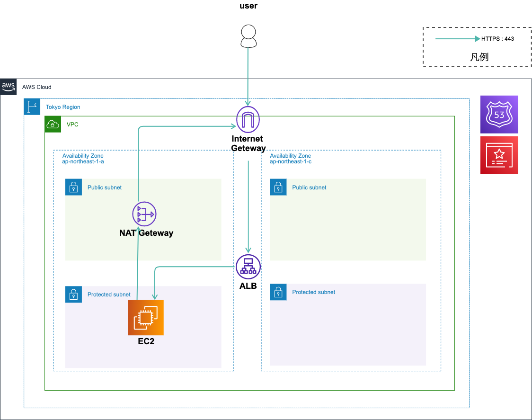Screen dimensions: 532x420
Task: Click the HTTPS : 443 legend text
Action: pyautogui.click(x=497, y=39)
